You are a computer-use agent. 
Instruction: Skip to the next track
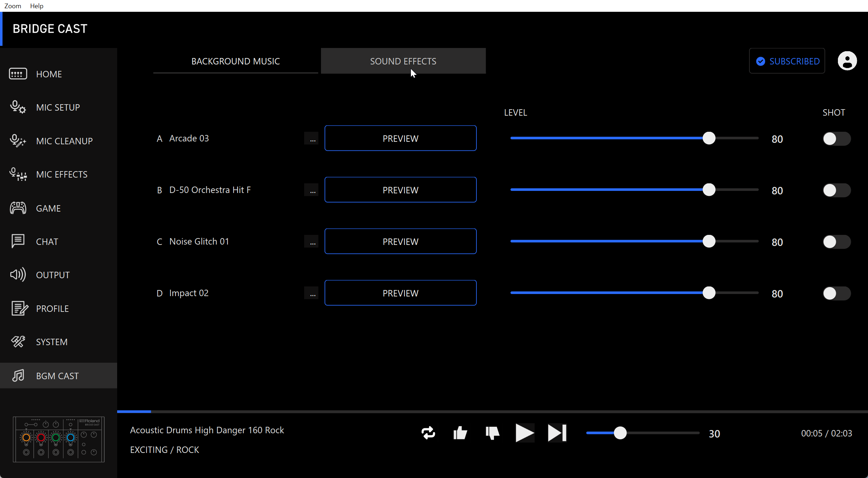[557, 433]
